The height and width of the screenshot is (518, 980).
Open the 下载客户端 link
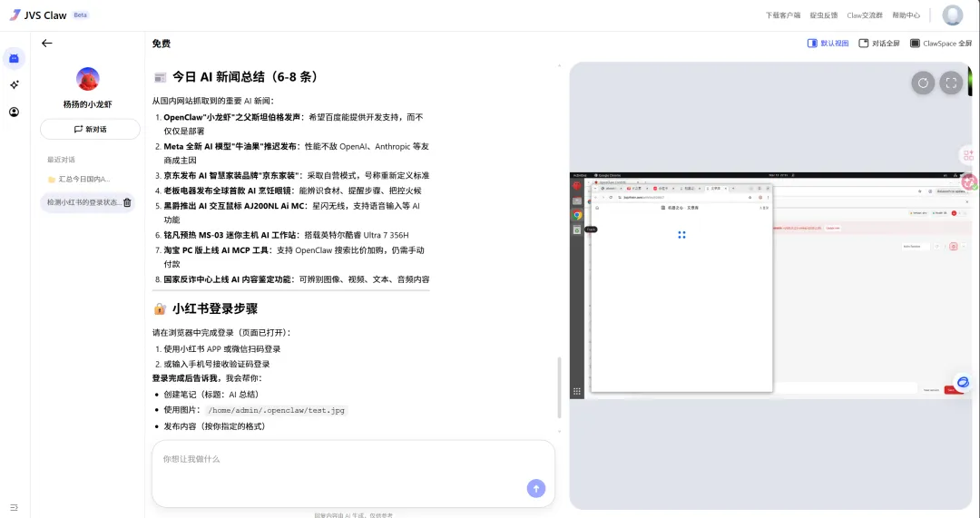(782, 15)
